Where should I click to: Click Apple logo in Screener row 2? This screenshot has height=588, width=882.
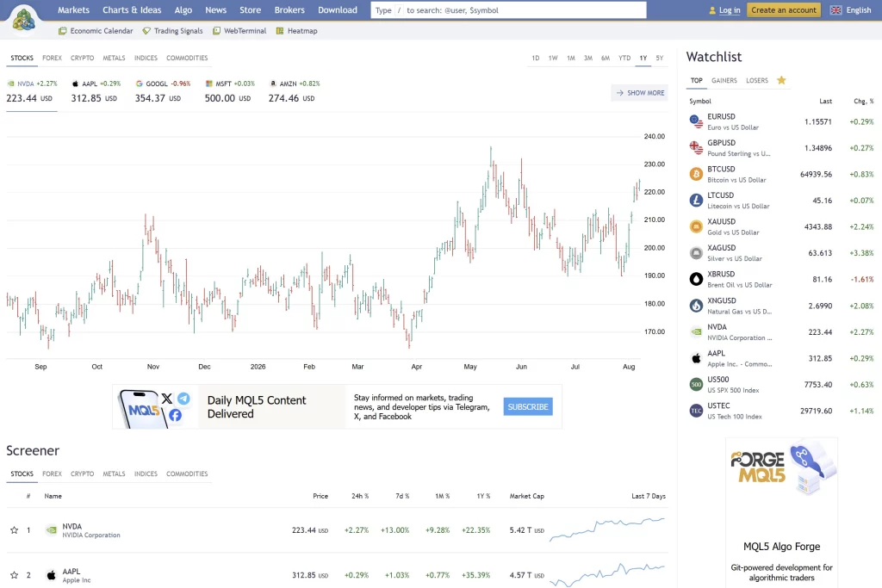51,575
